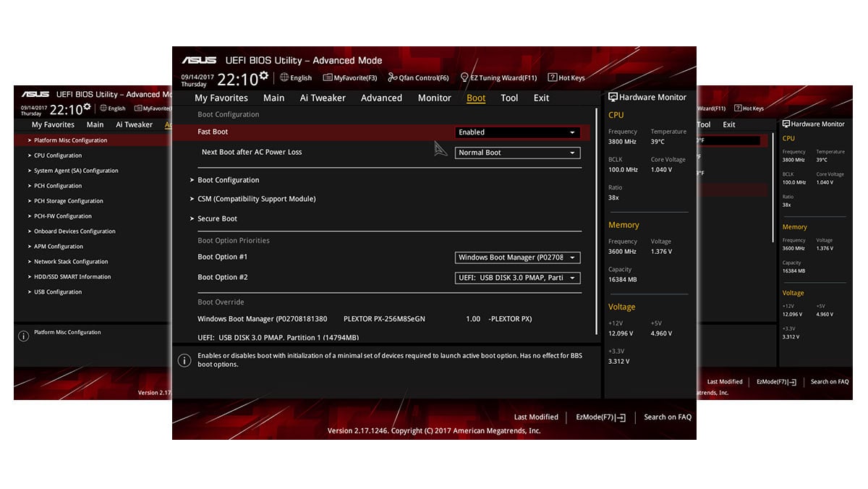Click Search on FAQ in front window footer

pos(668,417)
